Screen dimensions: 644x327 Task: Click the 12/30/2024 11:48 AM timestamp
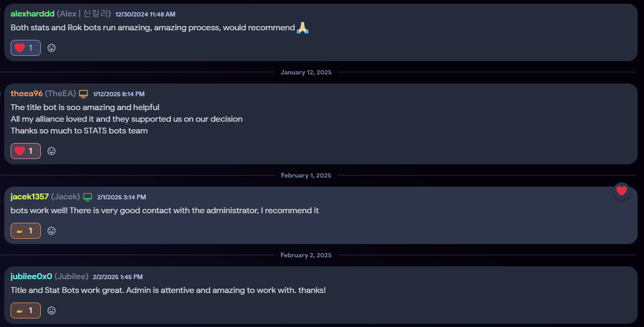145,14
